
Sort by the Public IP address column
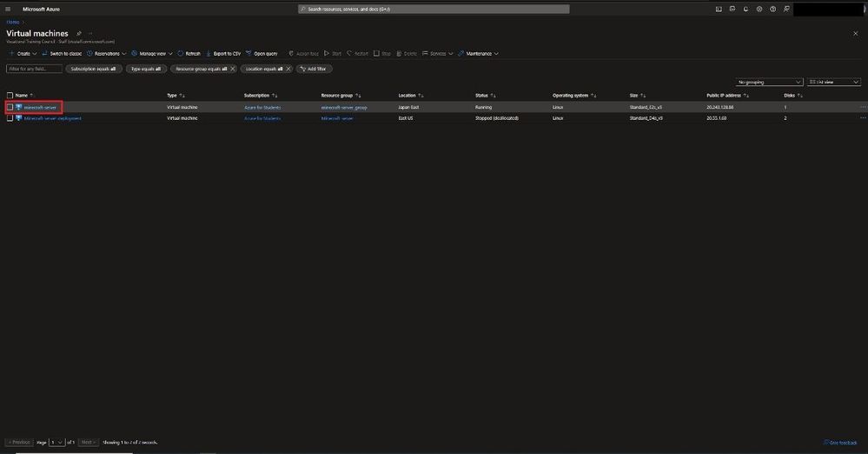coord(727,96)
